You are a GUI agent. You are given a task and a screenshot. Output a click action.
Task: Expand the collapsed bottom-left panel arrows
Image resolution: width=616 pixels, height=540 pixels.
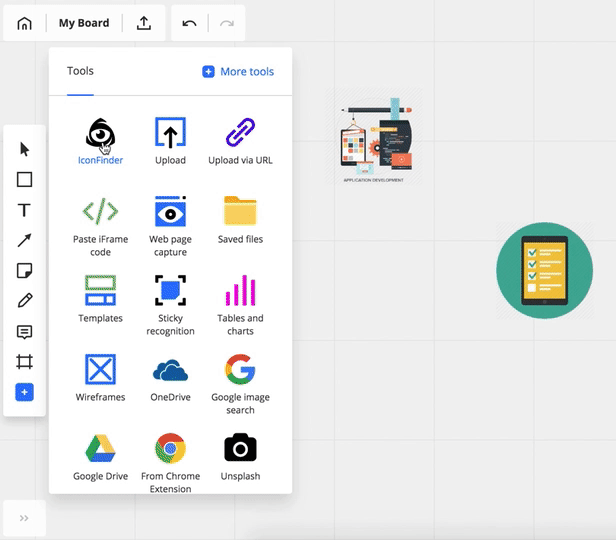coord(24,518)
